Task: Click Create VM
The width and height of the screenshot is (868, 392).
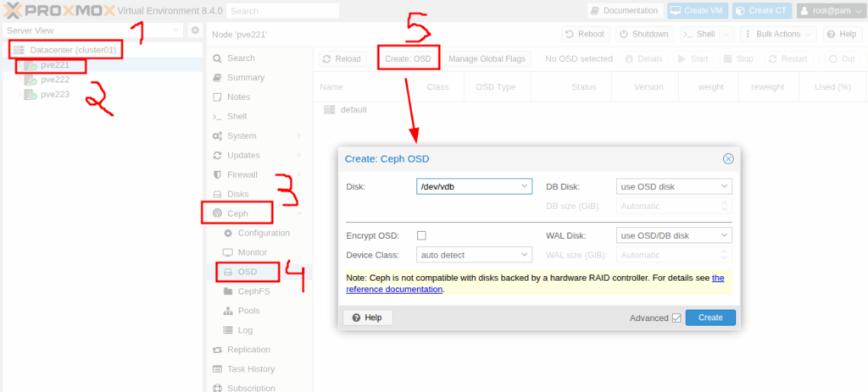Action: 697,10
